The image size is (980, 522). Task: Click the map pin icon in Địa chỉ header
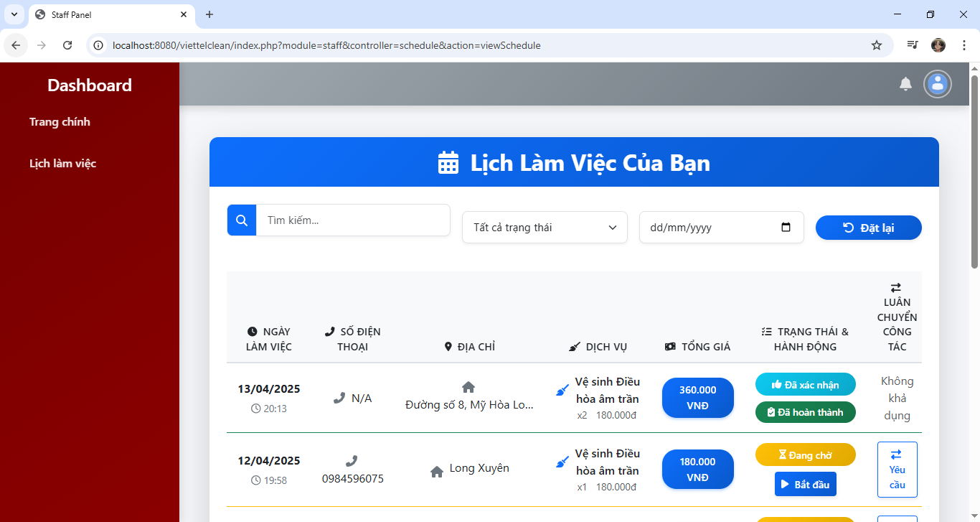(x=449, y=347)
